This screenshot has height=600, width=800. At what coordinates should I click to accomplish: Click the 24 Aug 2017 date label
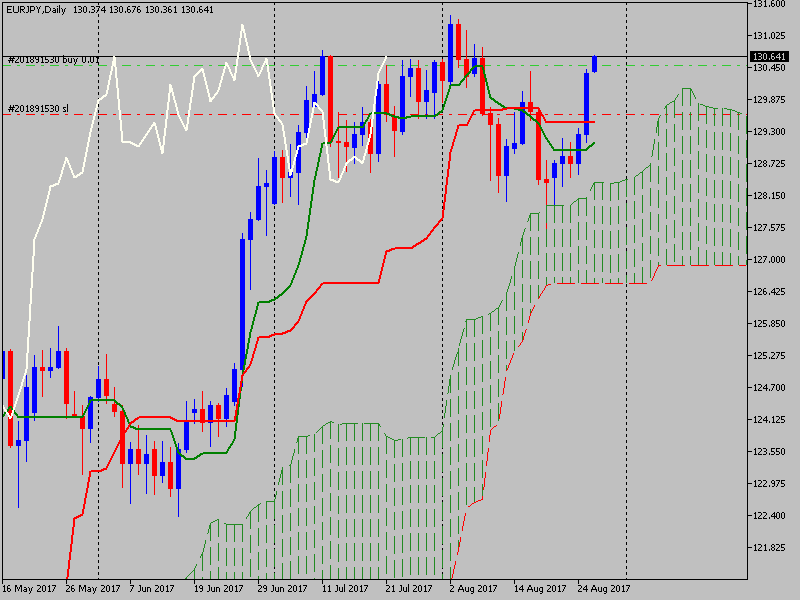pos(604,589)
